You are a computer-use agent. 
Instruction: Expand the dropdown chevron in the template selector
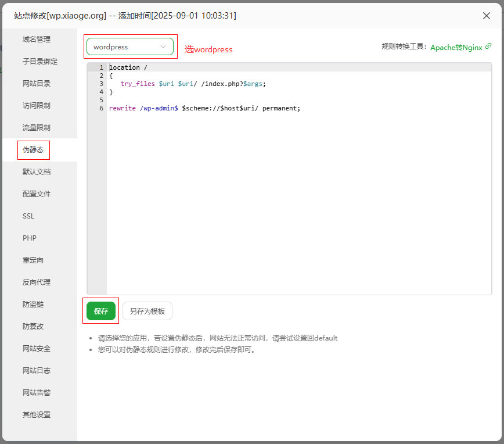tap(163, 46)
